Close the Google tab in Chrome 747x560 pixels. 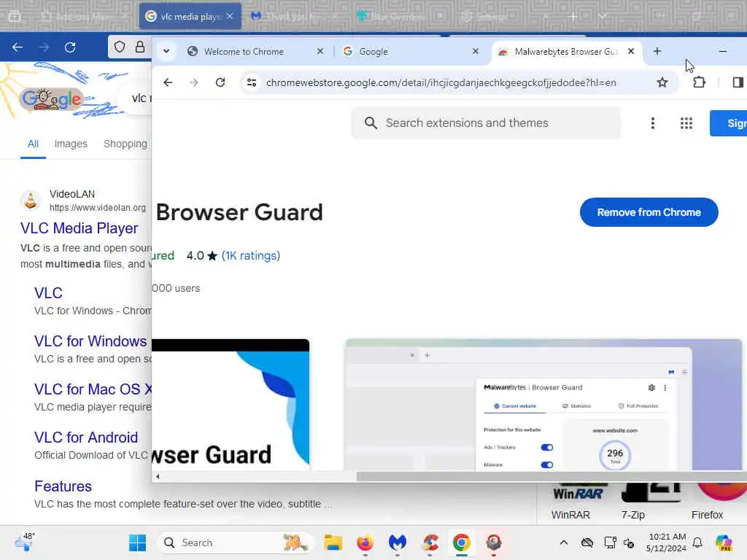coord(476,51)
